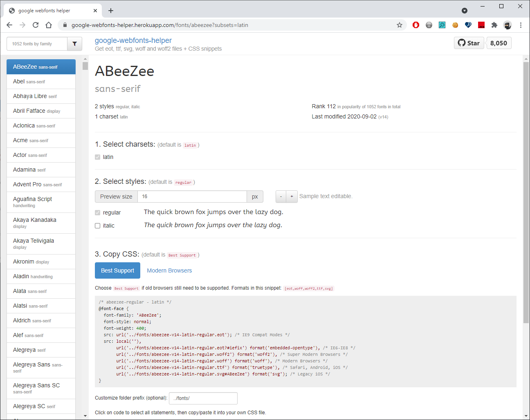530x420 pixels.
Task: Open the Chrome profile avatar
Action: pos(508,25)
